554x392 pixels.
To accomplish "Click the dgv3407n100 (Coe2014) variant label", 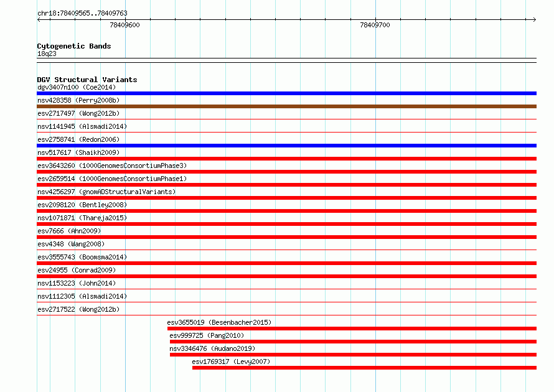I will point(77,87).
